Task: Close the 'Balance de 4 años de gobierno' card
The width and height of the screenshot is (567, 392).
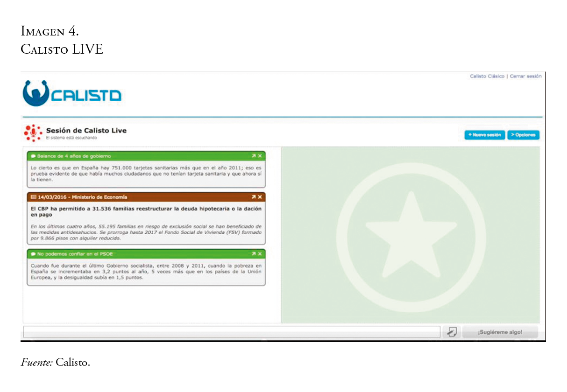Action: pyautogui.click(x=260, y=156)
